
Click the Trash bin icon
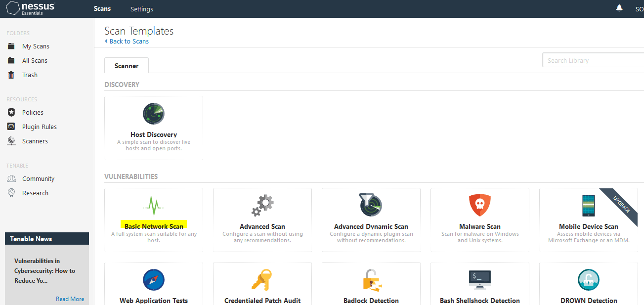11,75
